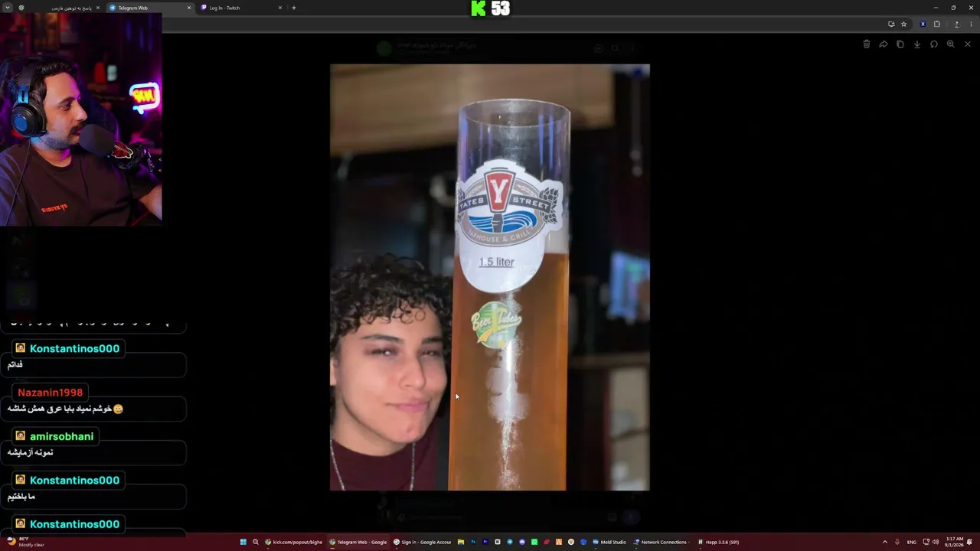Screen dimensions: 980x551
Task: Open Photoshop from the taskbar
Action: coord(473,542)
